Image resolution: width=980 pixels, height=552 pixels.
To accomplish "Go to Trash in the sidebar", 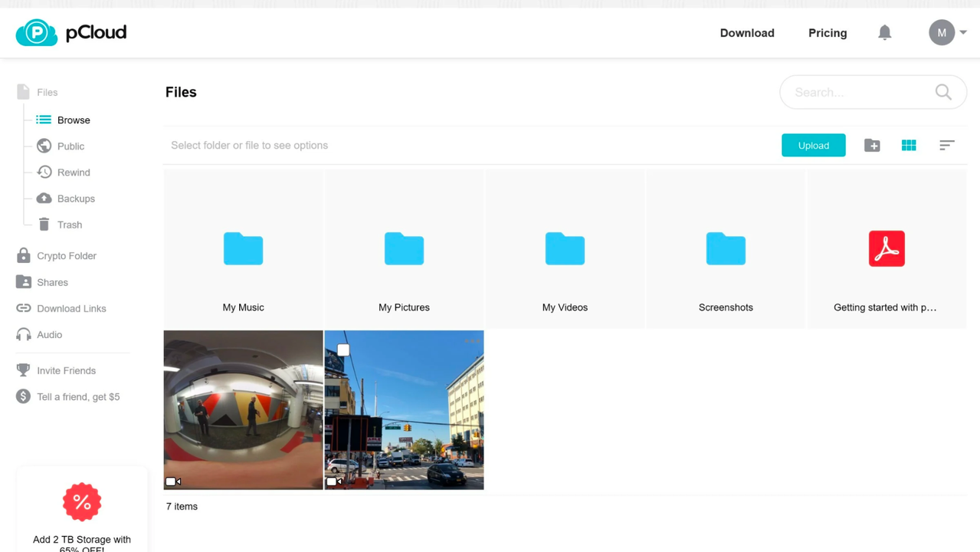I will [69, 225].
